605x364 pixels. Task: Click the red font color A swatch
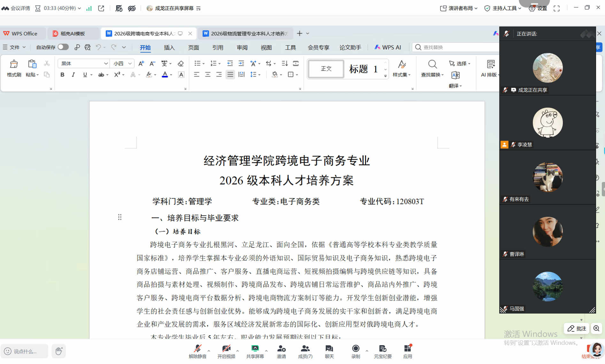pos(165,75)
